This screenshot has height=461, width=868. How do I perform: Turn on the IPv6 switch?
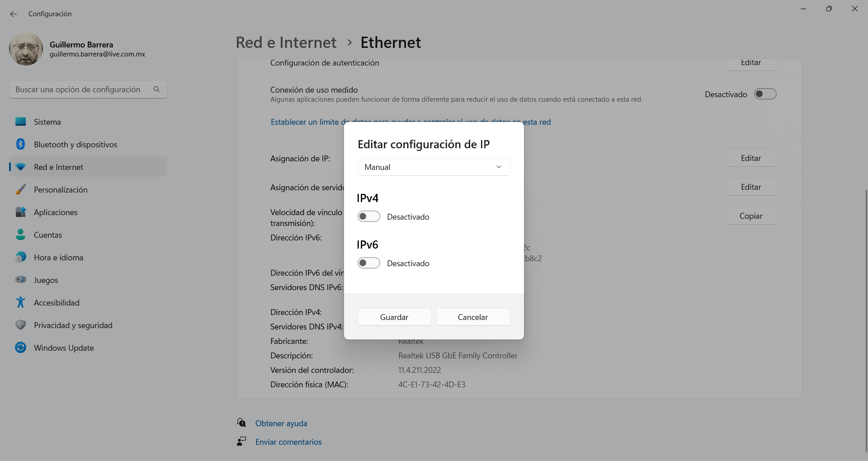click(368, 263)
